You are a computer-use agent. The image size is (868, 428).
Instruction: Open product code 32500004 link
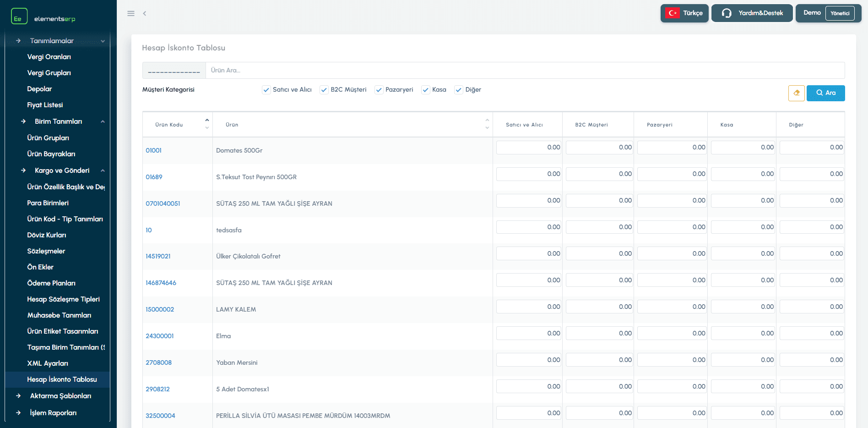160,416
